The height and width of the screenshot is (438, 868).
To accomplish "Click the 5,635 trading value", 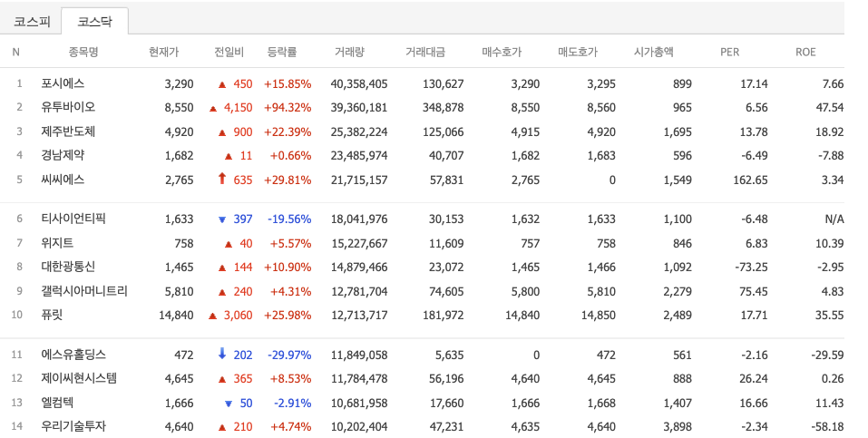I will pos(450,355).
